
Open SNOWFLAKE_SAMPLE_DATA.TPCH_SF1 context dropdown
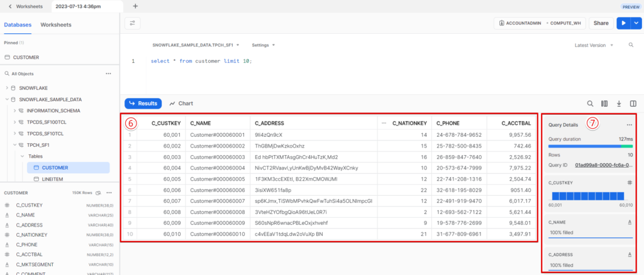click(196, 45)
